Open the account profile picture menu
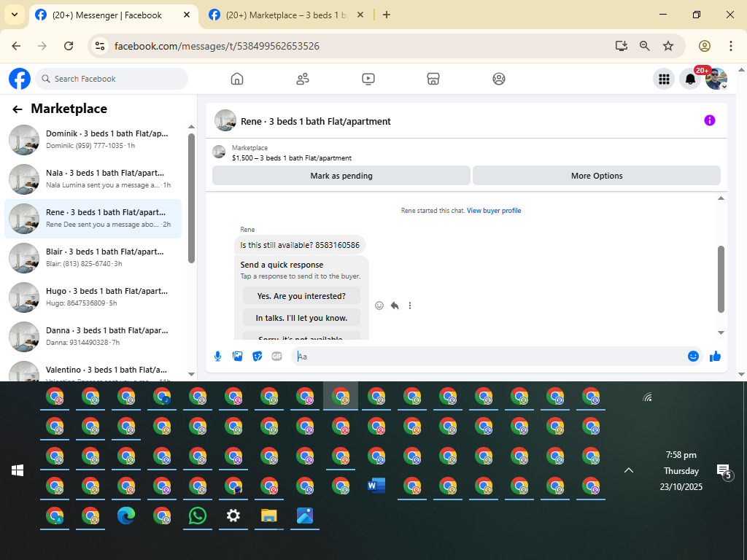 pyautogui.click(x=716, y=79)
